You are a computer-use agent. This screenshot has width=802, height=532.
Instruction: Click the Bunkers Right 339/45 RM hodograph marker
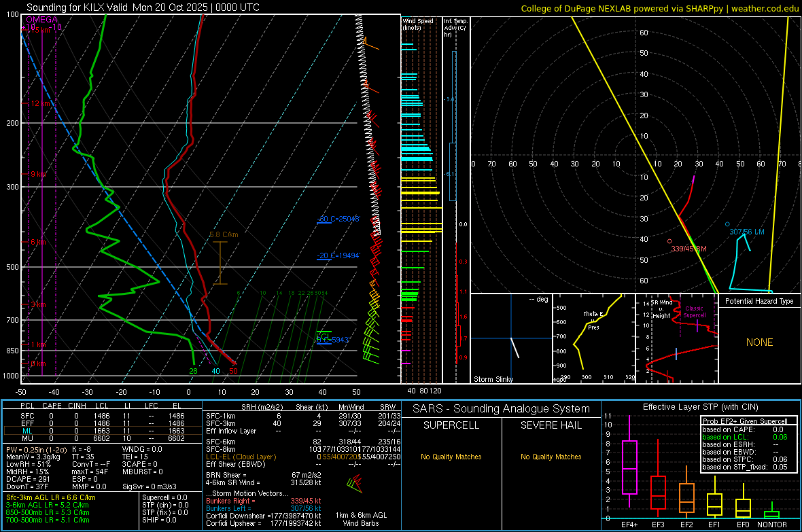(669, 241)
